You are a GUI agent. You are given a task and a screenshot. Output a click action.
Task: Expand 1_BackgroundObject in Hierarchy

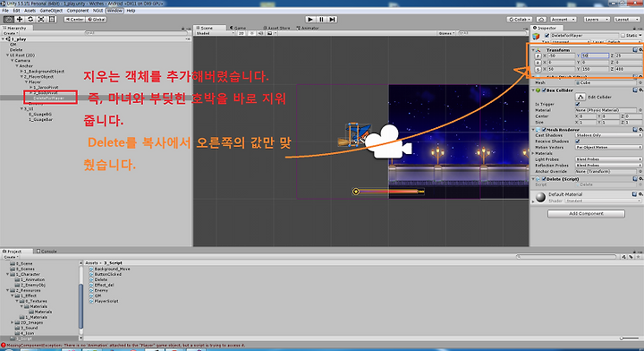21,71
